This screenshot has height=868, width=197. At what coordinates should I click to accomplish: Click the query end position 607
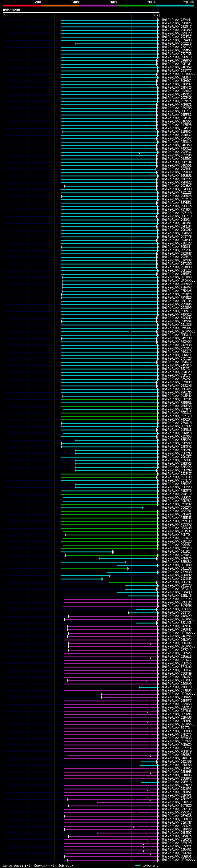click(x=155, y=15)
